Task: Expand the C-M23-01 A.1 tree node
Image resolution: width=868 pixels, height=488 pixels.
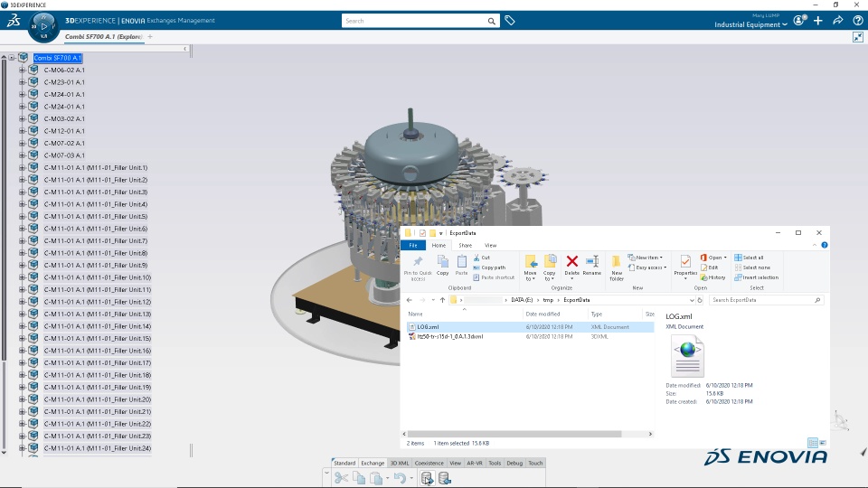Action: coord(22,82)
